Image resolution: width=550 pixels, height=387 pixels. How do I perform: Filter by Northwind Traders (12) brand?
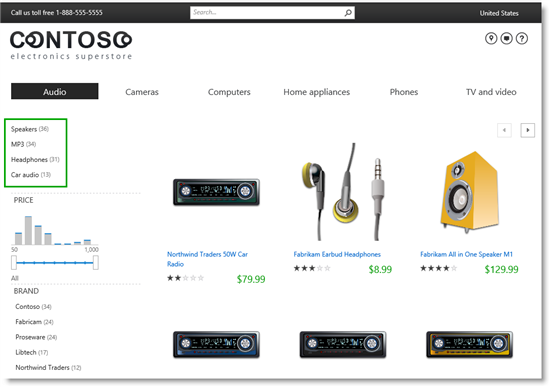click(48, 368)
